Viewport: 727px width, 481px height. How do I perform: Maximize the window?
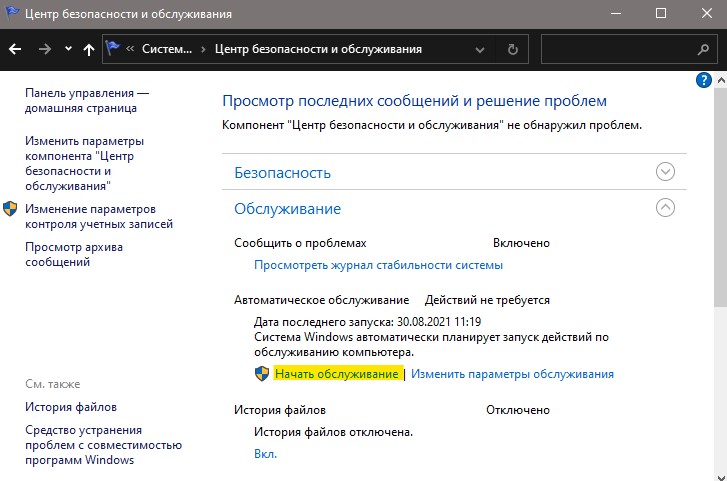pos(661,13)
